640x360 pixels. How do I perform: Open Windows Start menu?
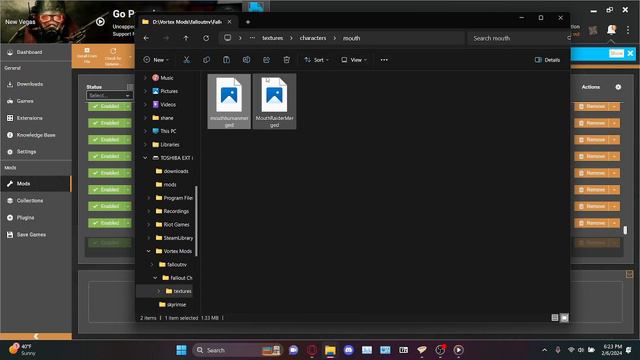pos(181,350)
